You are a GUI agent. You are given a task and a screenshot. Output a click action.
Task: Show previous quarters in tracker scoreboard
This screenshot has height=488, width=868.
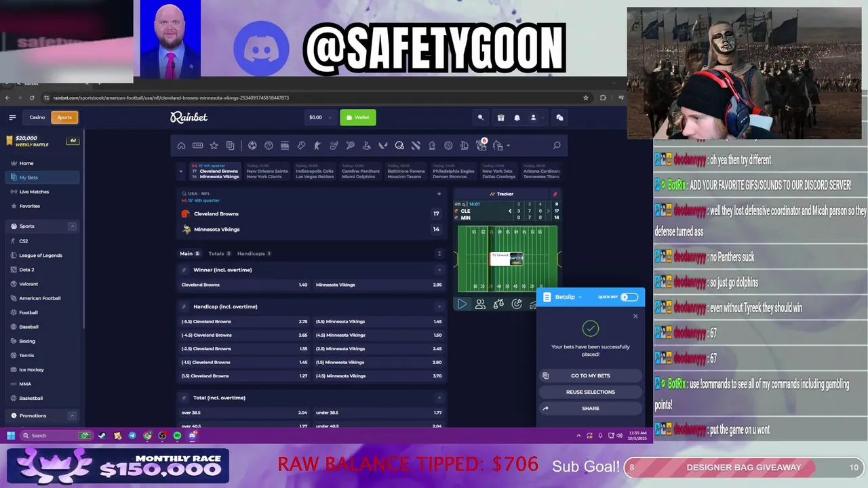pyautogui.click(x=510, y=211)
